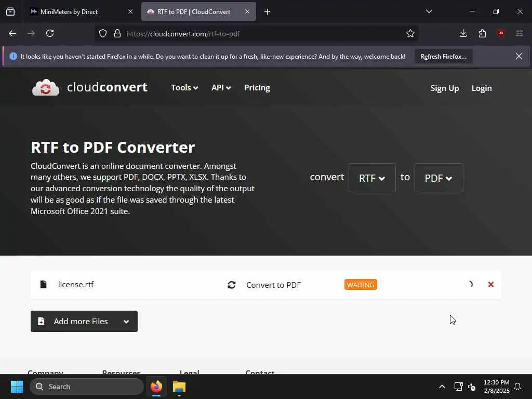
Task: Open browser extensions puzzle icon
Action: point(482,33)
